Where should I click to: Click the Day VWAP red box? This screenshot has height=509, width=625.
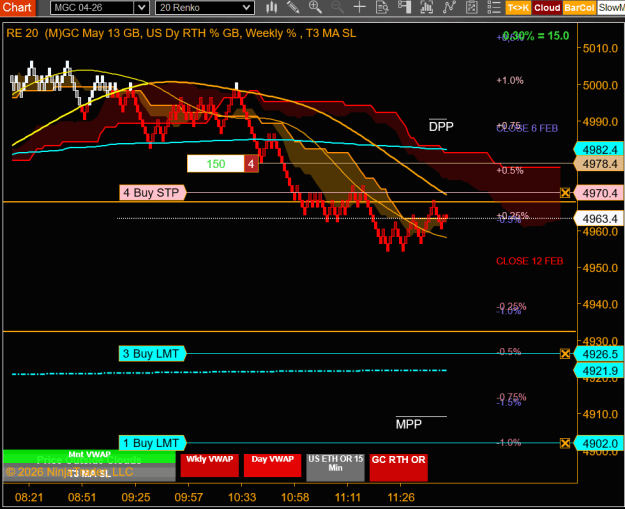click(x=272, y=465)
